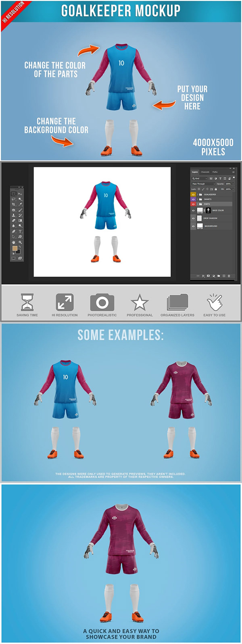Screen dimensions: 242x644
Task: Toggle lock all padlock
Action: [x=216, y=189]
